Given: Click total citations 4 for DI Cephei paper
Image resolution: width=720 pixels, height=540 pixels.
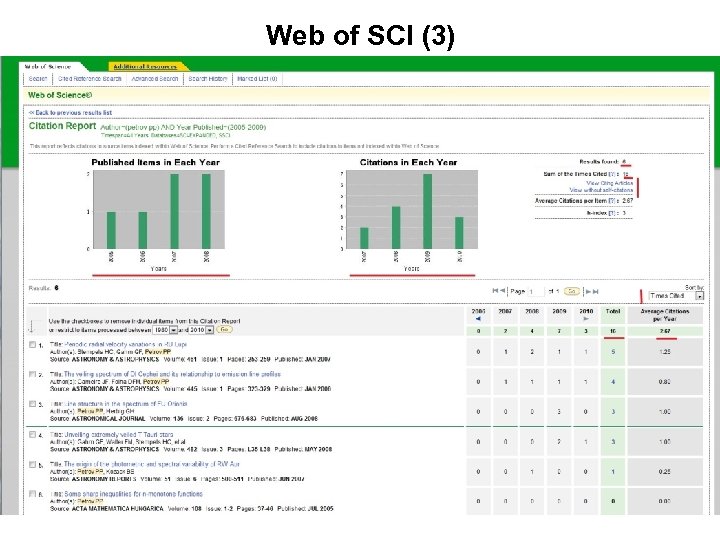Looking at the screenshot, I should [x=613, y=382].
